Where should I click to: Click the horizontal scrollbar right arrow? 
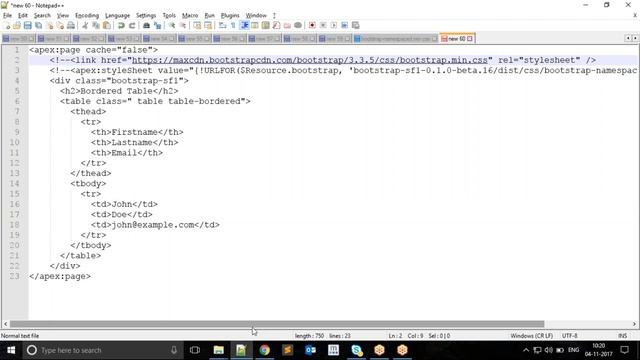[634, 324]
